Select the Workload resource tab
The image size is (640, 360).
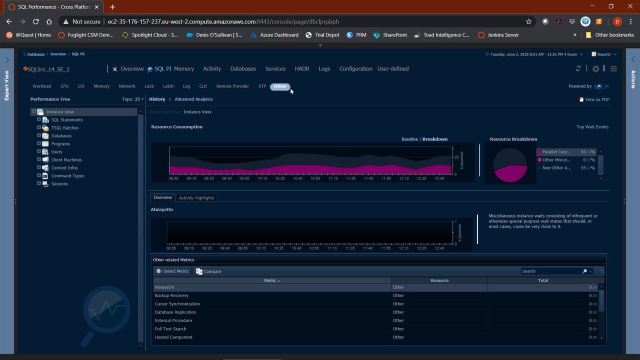42,87
